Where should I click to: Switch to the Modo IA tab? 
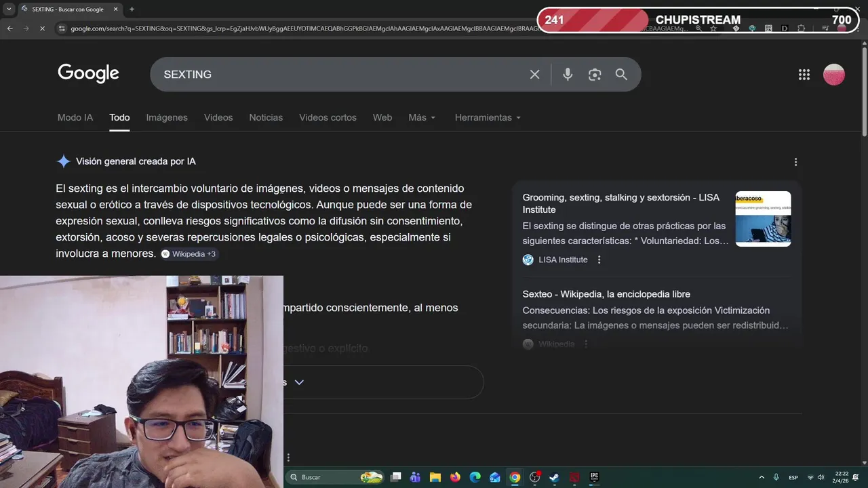(75, 117)
